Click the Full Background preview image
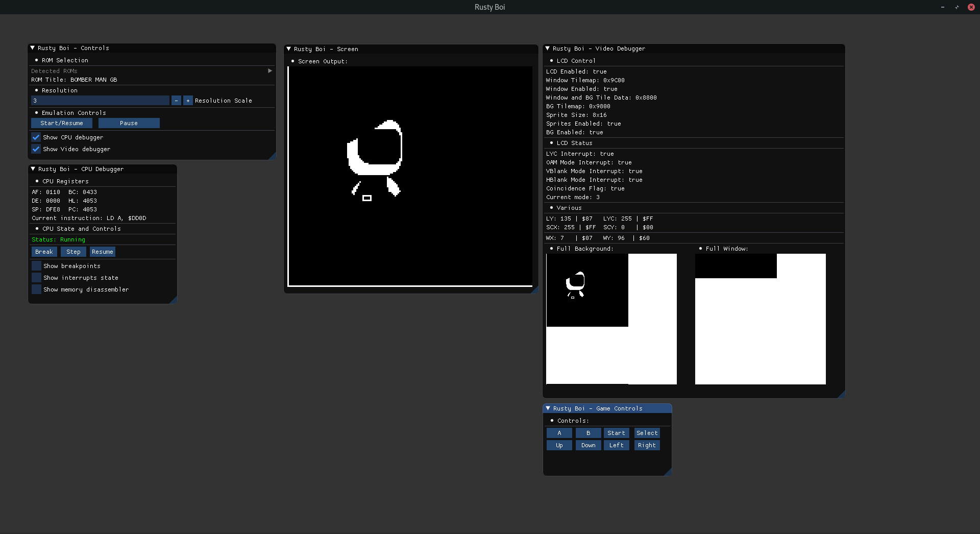The image size is (980, 534). click(x=611, y=319)
